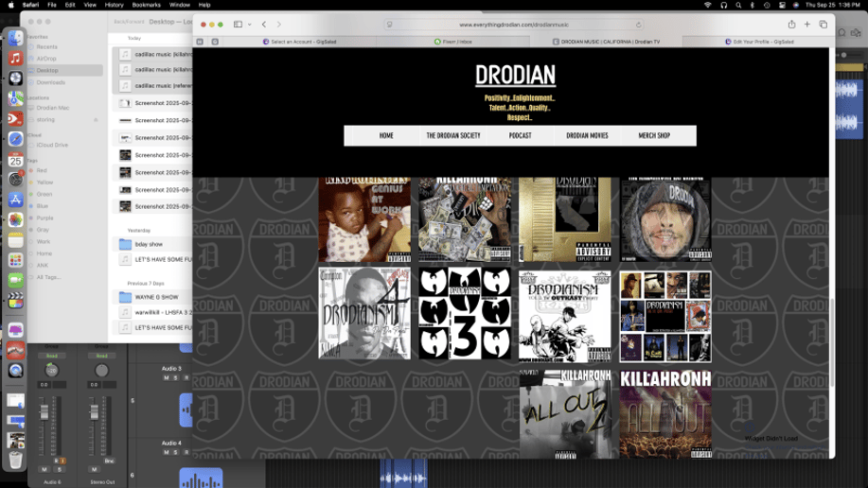868x488 pixels.
Task: Open Maps from the Dock
Action: point(15,98)
